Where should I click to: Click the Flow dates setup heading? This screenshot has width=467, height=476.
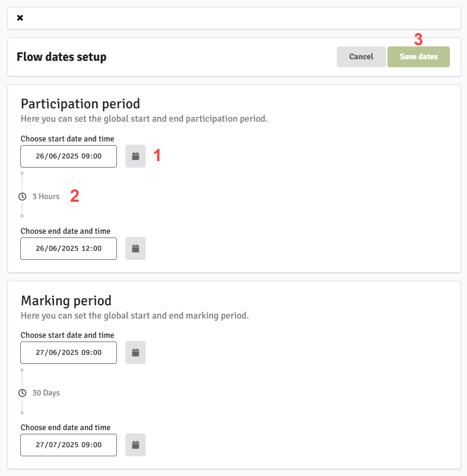61,57
